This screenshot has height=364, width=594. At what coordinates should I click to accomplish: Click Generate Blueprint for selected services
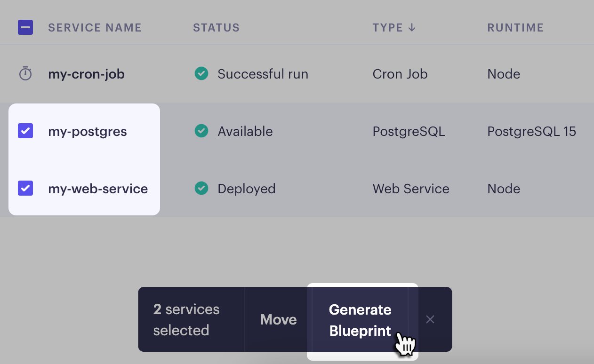point(360,320)
